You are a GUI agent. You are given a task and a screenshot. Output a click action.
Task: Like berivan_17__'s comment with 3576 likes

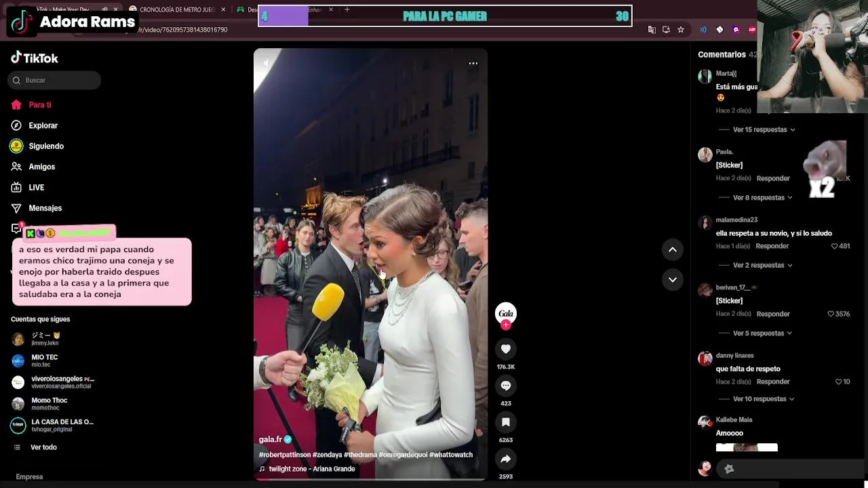pyautogui.click(x=831, y=314)
